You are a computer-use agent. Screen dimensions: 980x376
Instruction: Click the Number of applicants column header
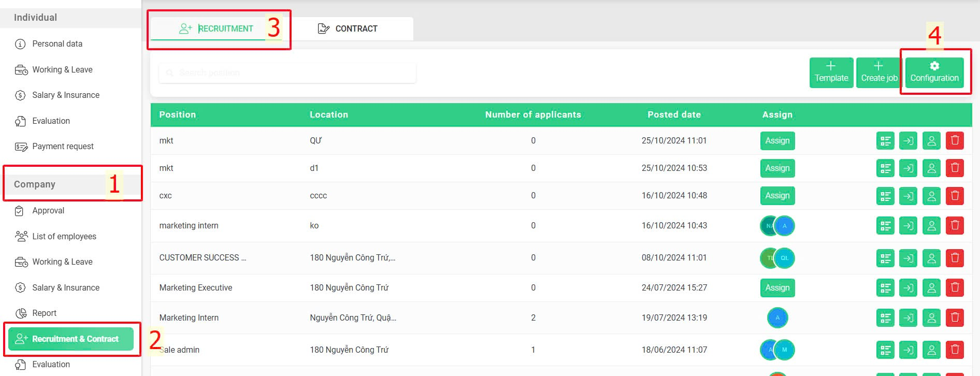(x=533, y=115)
